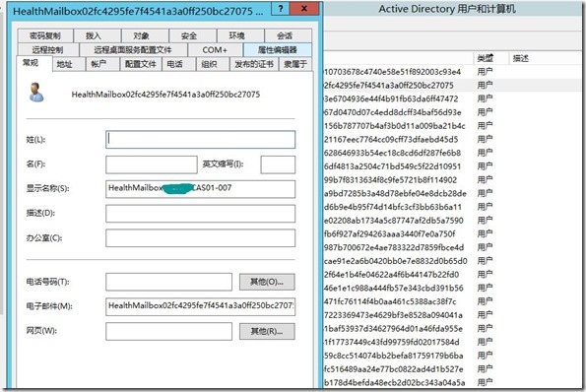Edit the 显示名称(S) field

[x=200, y=189]
